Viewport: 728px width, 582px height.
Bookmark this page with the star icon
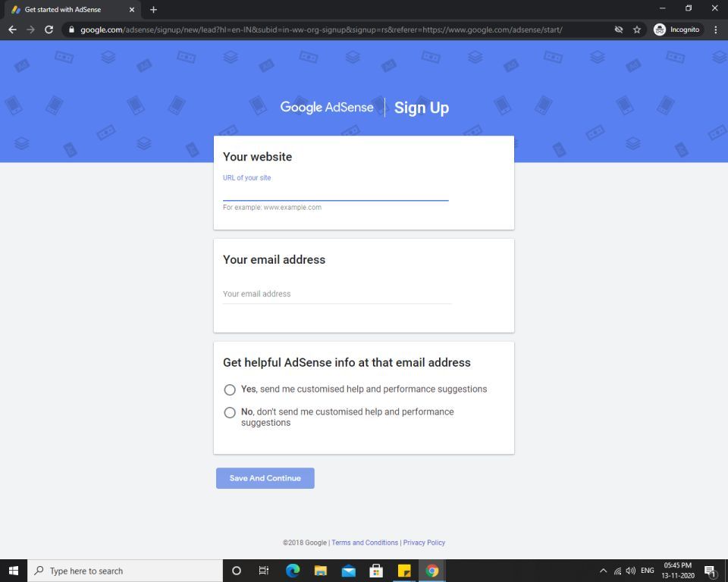(x=635, y=30)
